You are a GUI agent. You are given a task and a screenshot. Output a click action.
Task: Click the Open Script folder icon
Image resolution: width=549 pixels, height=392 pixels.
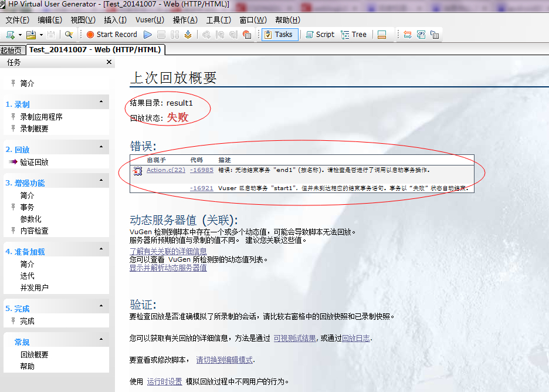31,35
